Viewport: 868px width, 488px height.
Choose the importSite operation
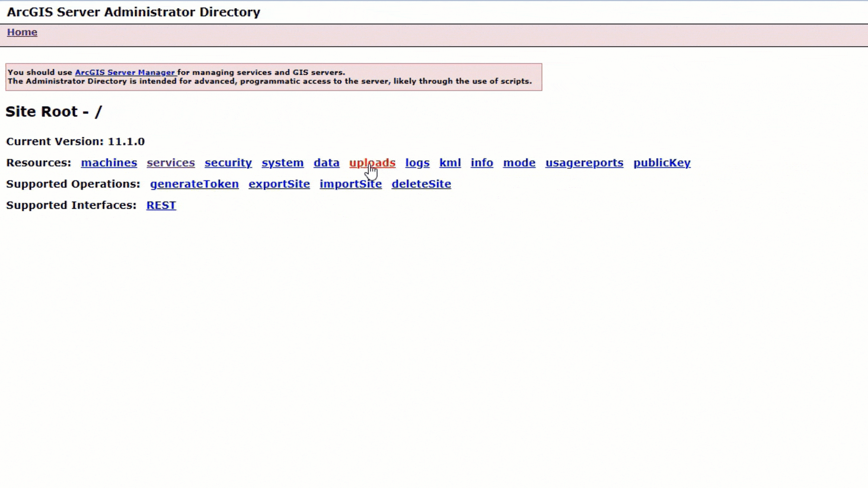point(350,184)
